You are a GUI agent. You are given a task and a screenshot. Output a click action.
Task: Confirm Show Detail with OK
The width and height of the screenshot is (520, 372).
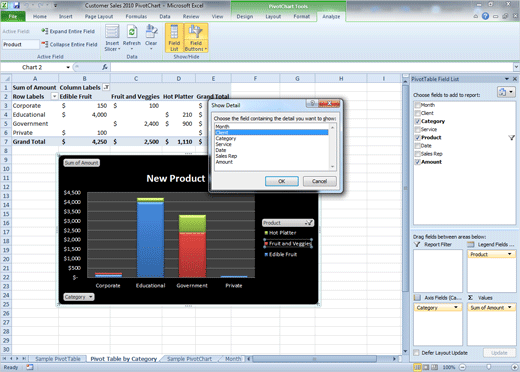point(282,181)
